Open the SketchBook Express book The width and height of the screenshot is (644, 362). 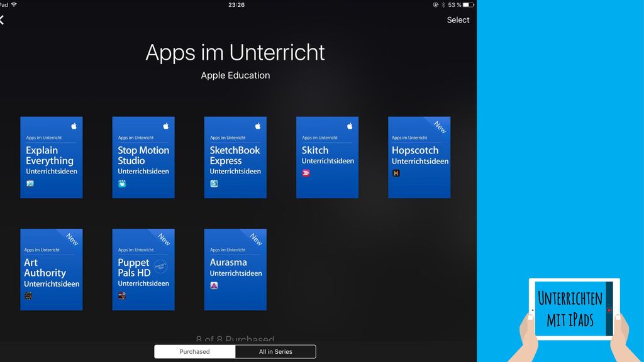click(x=235, y=157)
